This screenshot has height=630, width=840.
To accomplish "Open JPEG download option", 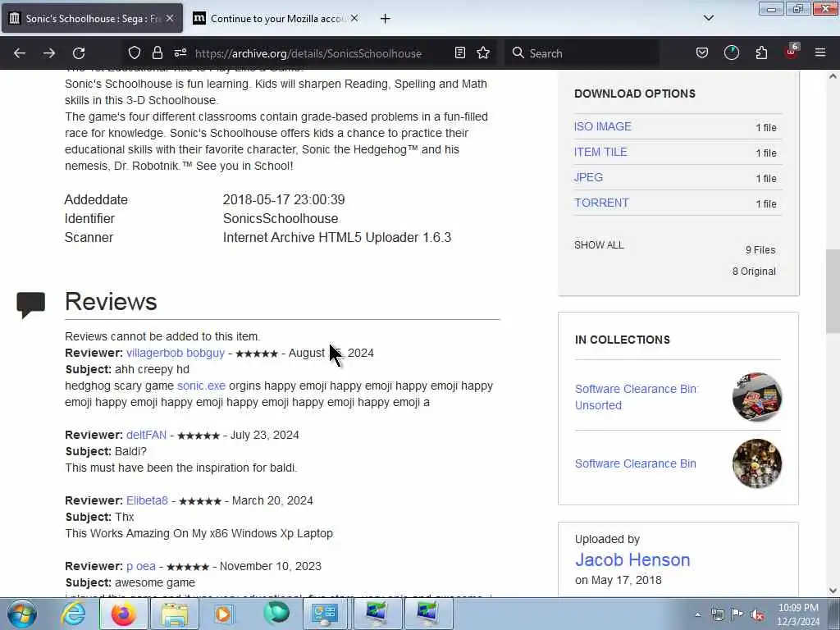I will [x=588, y=177].
